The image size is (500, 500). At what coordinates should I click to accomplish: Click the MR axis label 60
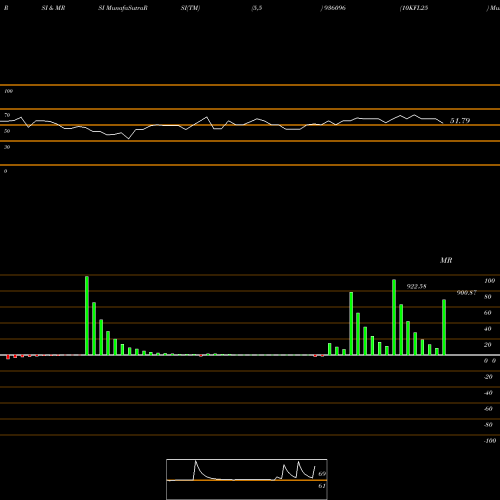click(488, 313)
